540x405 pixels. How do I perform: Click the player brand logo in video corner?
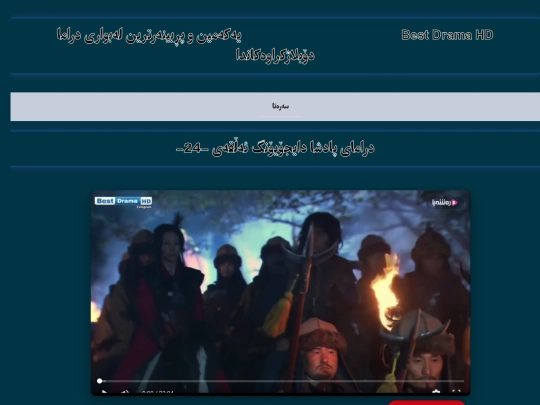pos(445,202)
